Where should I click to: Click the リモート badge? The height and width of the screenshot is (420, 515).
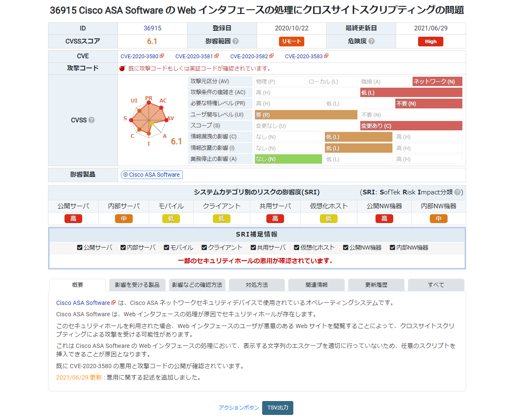292,41
